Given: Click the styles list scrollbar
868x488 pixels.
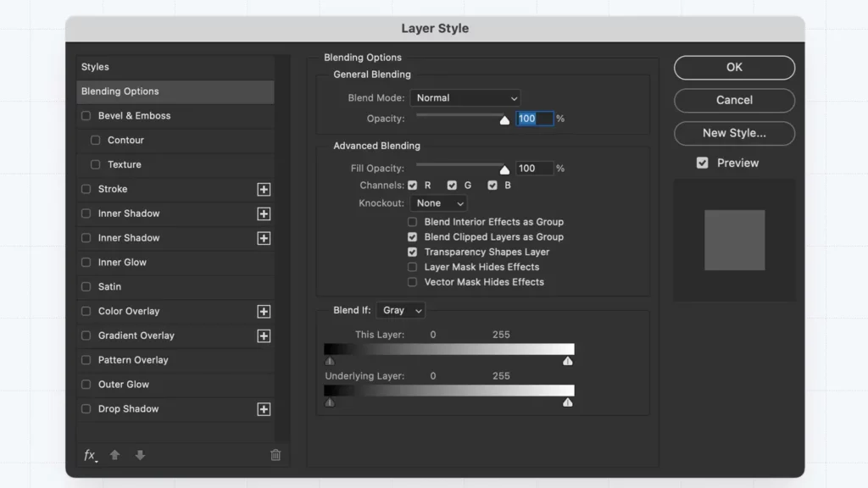Looking at the screenshot, I should (282, 248).
